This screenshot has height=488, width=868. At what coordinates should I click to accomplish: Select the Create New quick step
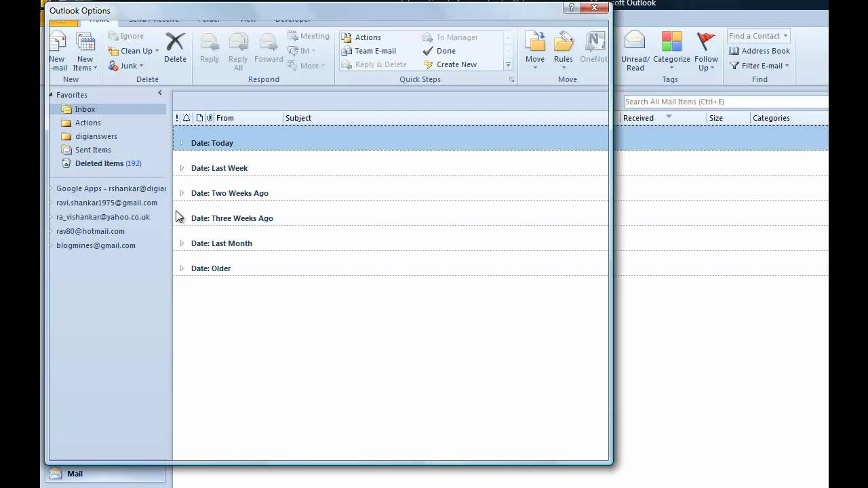click(450, 64)
